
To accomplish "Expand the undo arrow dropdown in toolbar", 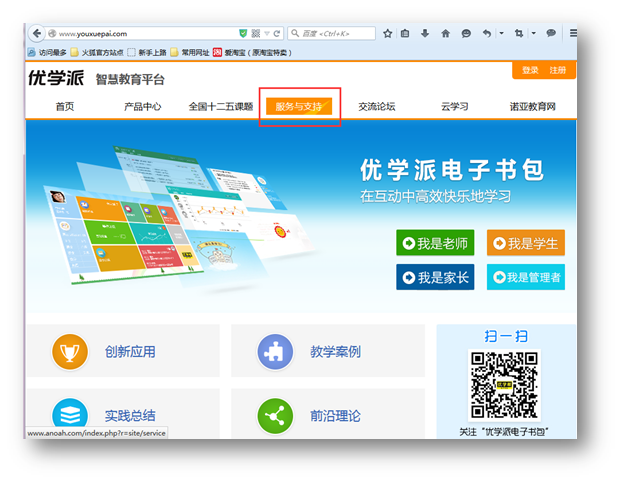I will [501, 33].
